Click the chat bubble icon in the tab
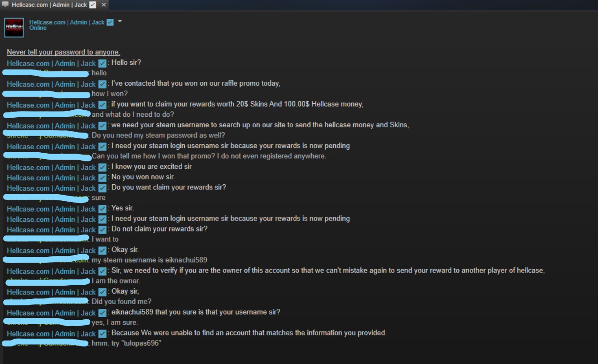This screenshot has height=364, width=598. (5, 5)
